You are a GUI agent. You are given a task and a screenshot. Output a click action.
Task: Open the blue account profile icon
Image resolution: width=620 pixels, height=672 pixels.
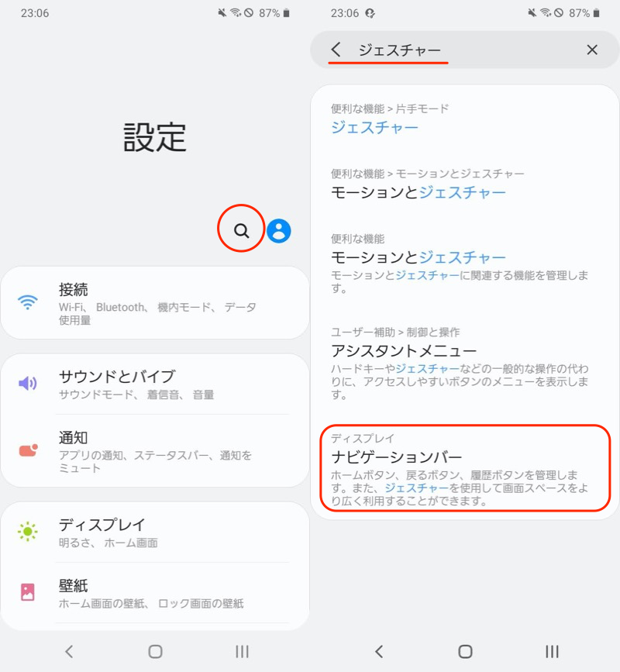(x=279, y=230)
